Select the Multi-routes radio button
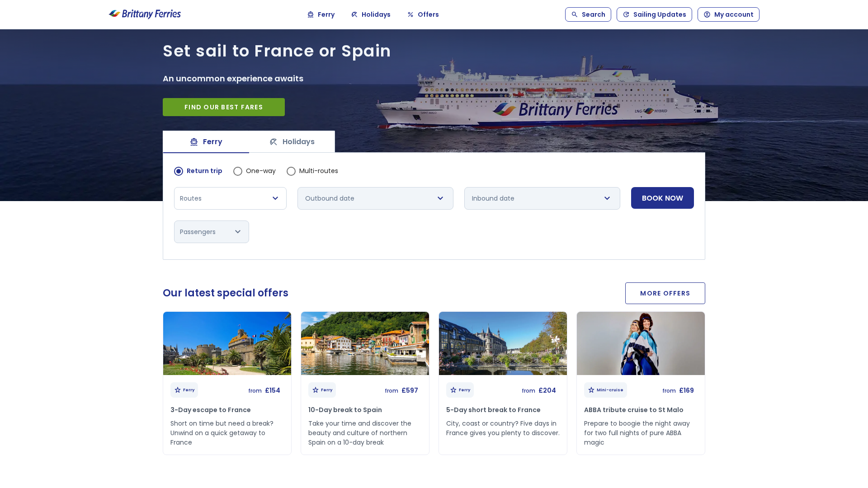This screenshot has width=868, height=488. tap(291, 171)
